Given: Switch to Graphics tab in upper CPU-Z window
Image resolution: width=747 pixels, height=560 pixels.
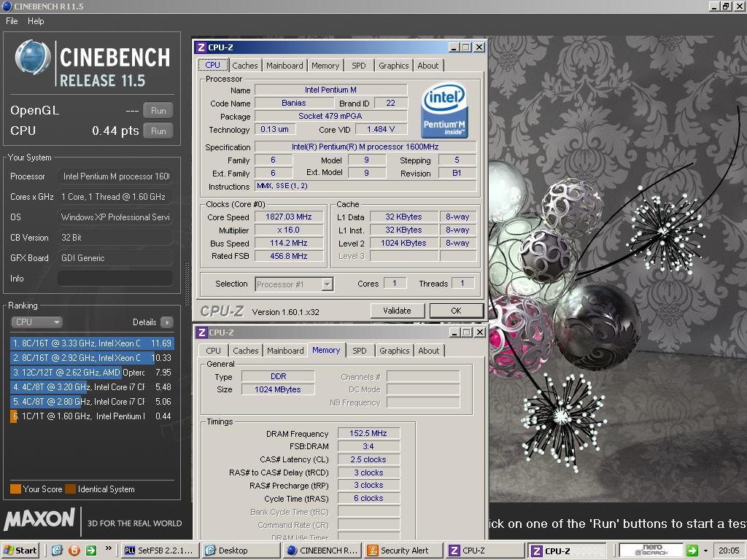Looking at the screenshot, I should coord(393,66).
